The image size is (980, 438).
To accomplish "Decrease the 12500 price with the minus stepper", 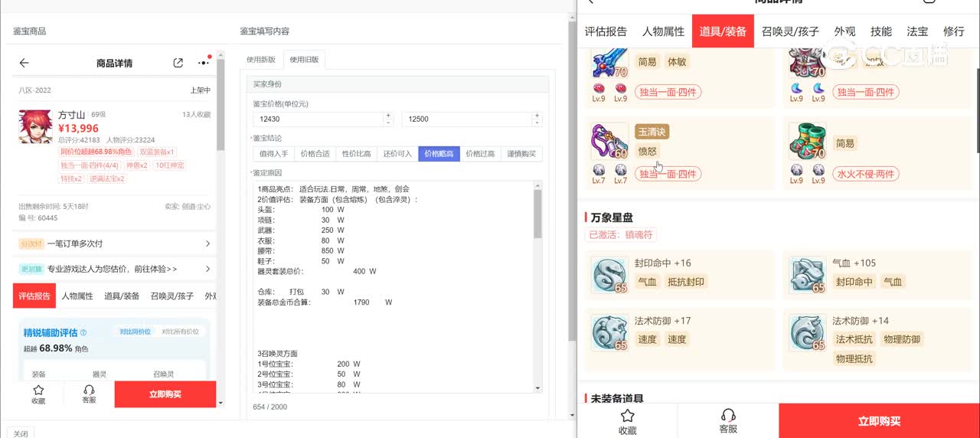I will [537, 123].
